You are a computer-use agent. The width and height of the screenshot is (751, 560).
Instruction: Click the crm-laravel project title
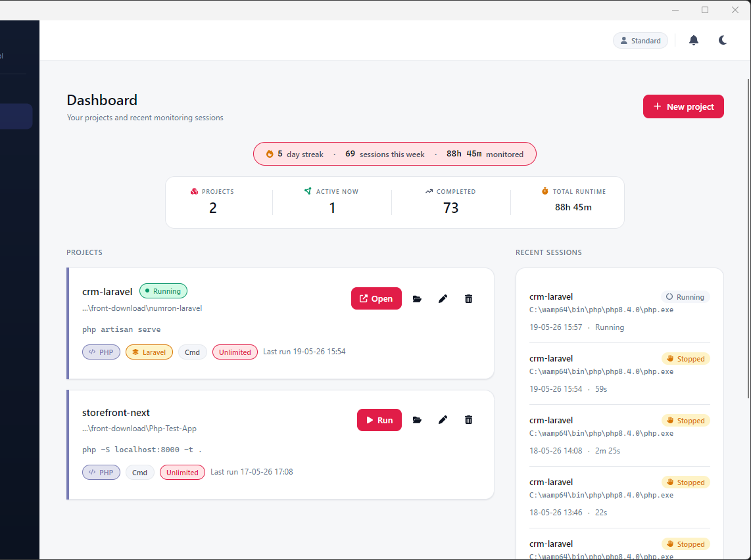click(107, 291)
